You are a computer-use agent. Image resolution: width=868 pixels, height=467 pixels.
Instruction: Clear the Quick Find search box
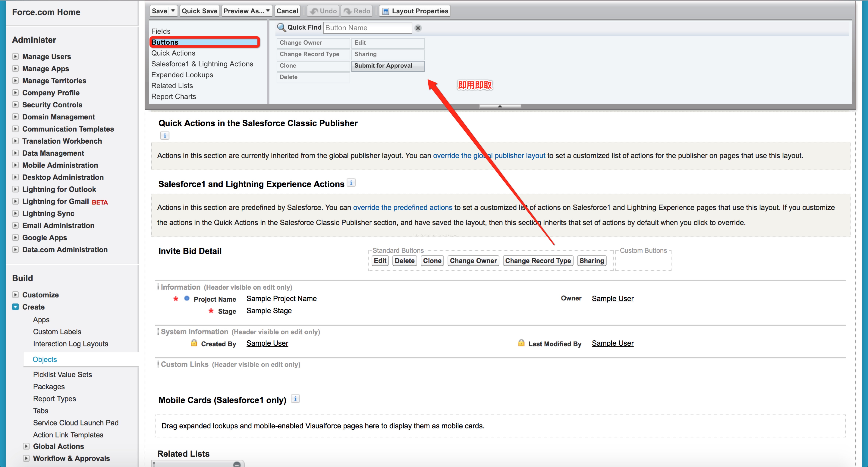click(418, 28)
